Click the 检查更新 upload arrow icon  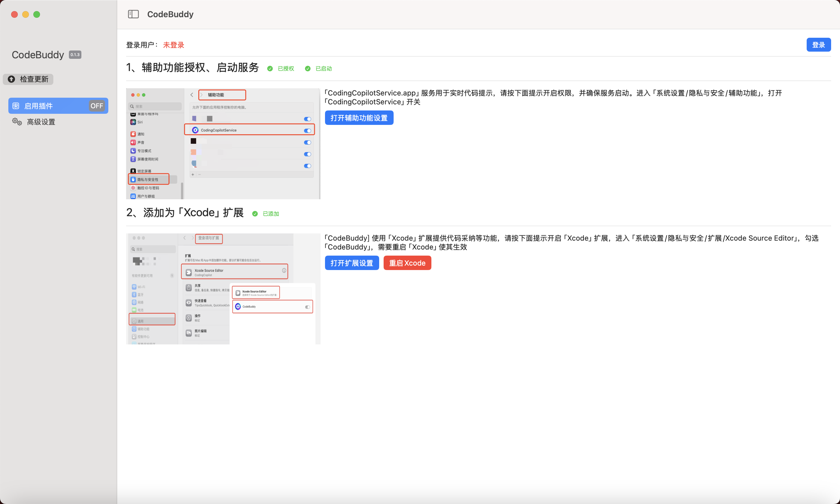click(x=11, y=79)
